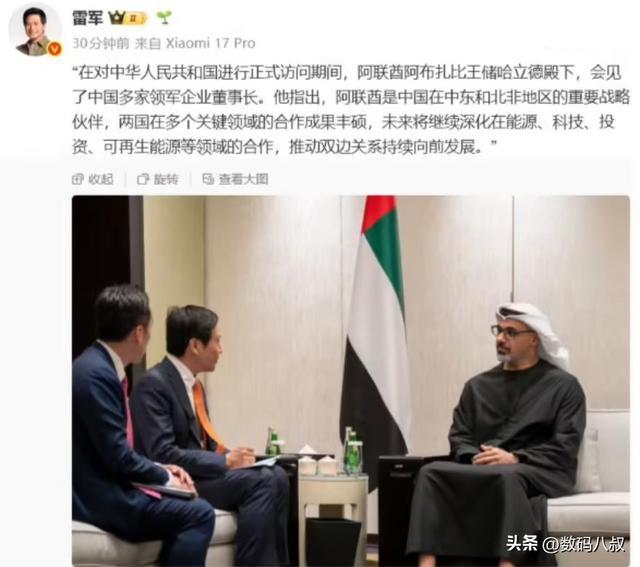Click the rotate icon beside 旋转
640x567 pixels.
(x=143, y=179)
